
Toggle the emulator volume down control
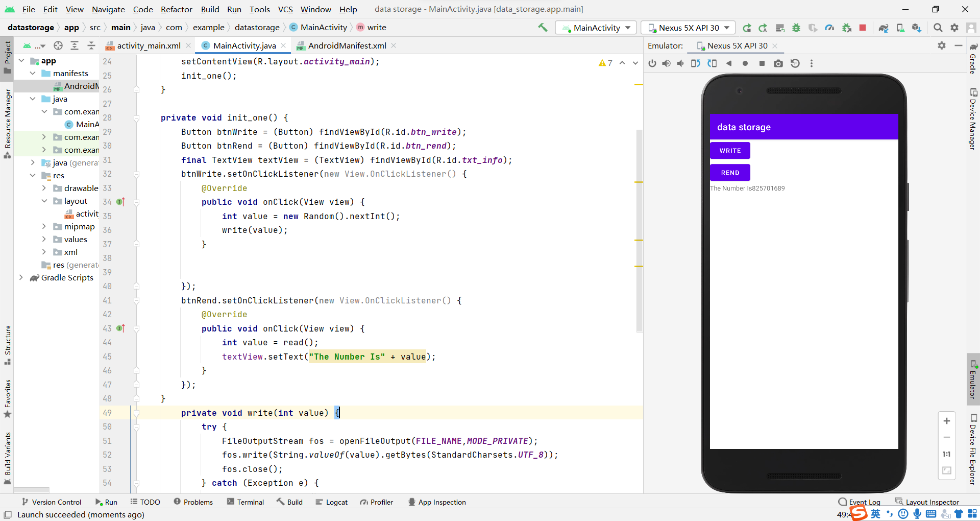(681, 63)
